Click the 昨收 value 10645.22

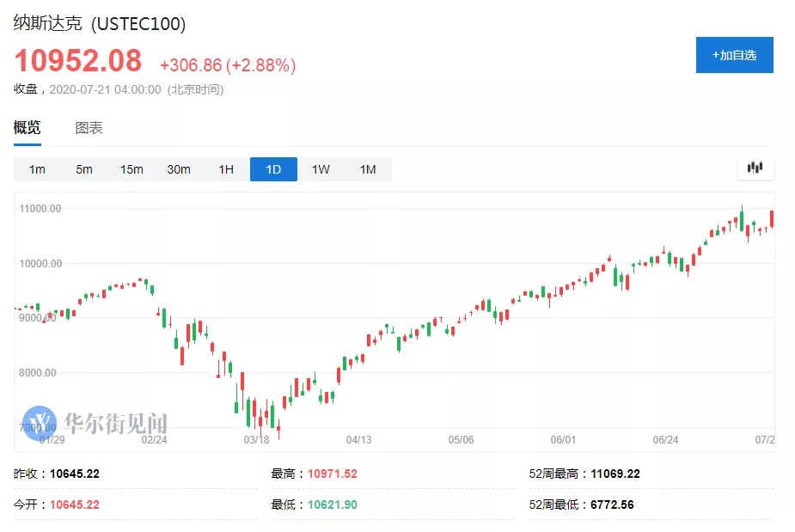coord(75,474)
